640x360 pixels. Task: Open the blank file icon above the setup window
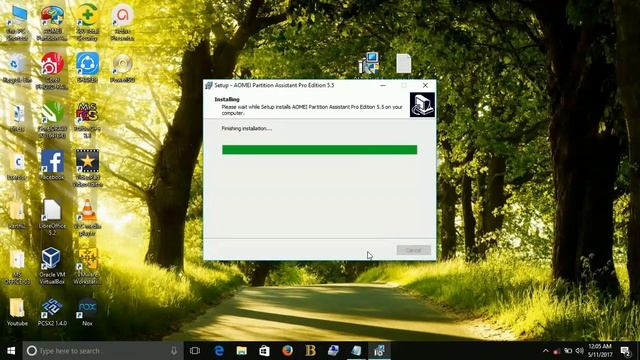click(x=403, y=63)
